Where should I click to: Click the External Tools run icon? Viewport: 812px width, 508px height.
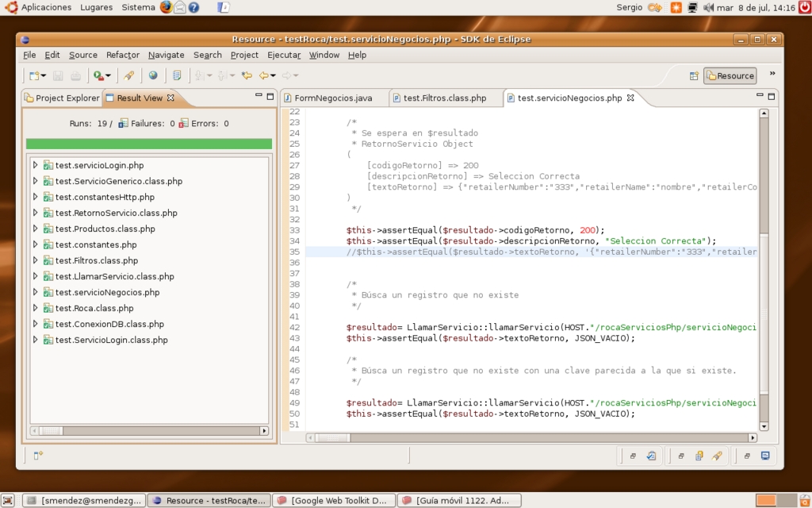(x=98, y=75)
